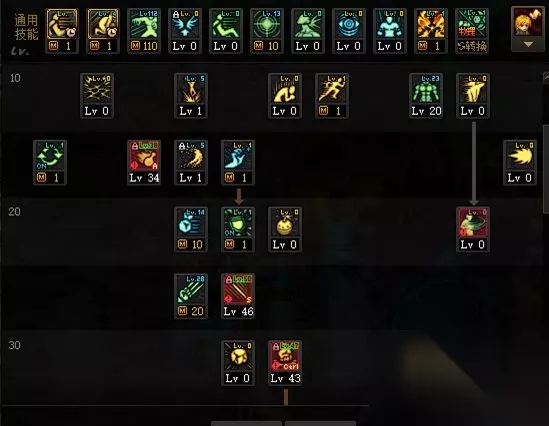Click the green crosshair target skill level 10

tap(267, 31)
